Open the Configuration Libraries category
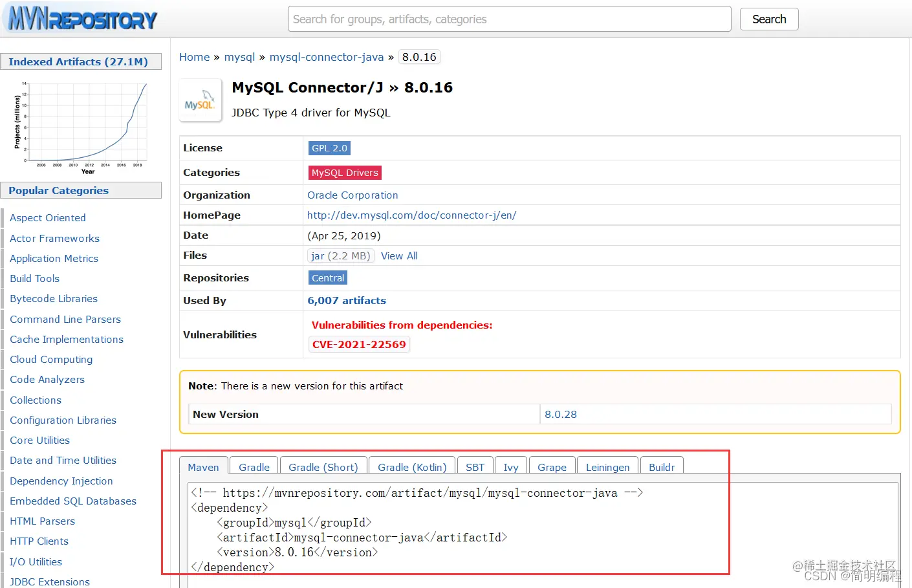 pyautogui.click(x=63, y=420)
